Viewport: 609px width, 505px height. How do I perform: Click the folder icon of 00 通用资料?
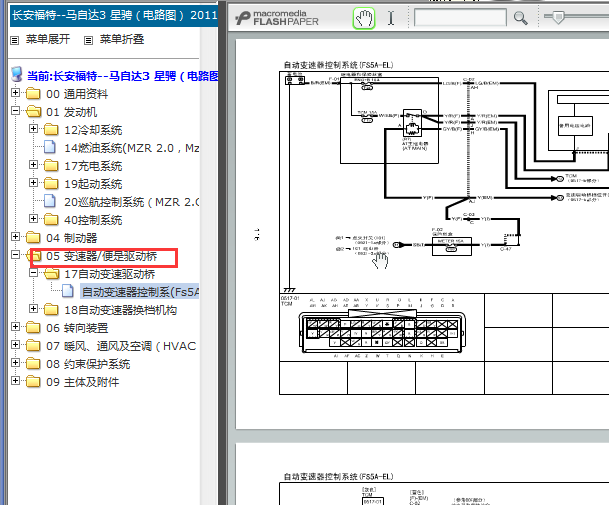tap(33, 94)
